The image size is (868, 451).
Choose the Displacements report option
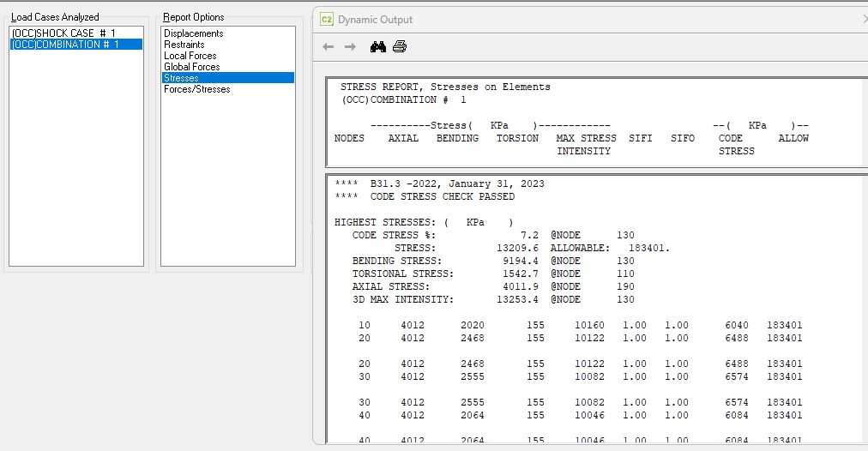(x=194, y=33)
